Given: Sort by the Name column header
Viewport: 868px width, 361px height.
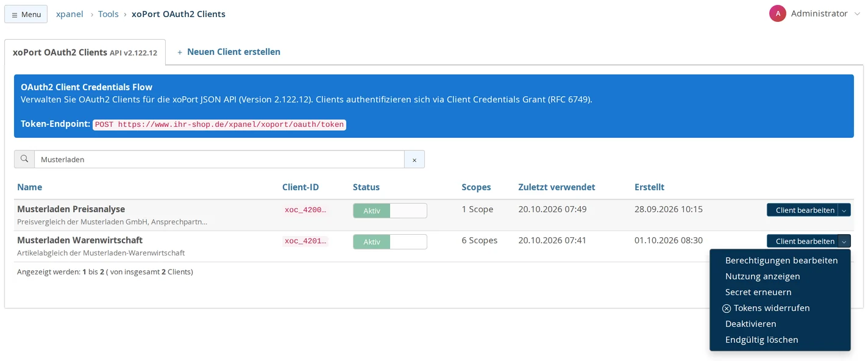Looking at the screenshot, I should click(30, 187).
